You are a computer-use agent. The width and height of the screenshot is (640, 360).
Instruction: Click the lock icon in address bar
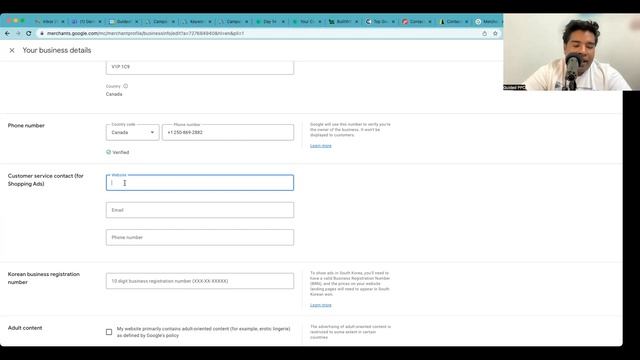coord(42,33)
